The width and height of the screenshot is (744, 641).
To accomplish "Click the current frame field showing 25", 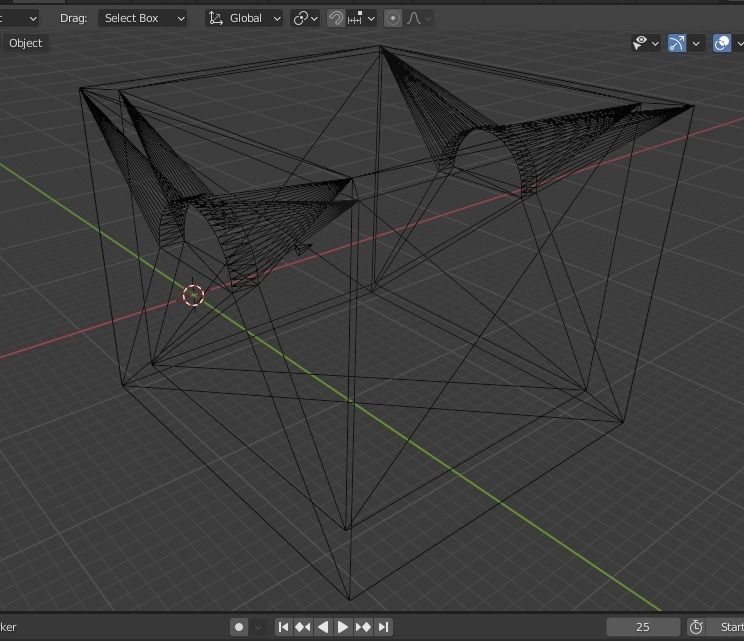I will pyautogui.click(x=643, y=627).
